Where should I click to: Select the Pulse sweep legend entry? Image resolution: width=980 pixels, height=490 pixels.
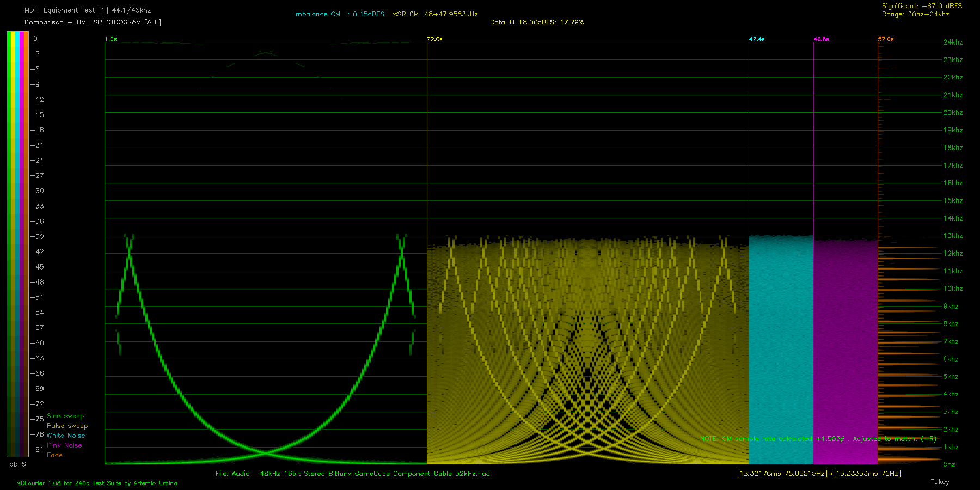pyautogui.click(x=67, y=426)
